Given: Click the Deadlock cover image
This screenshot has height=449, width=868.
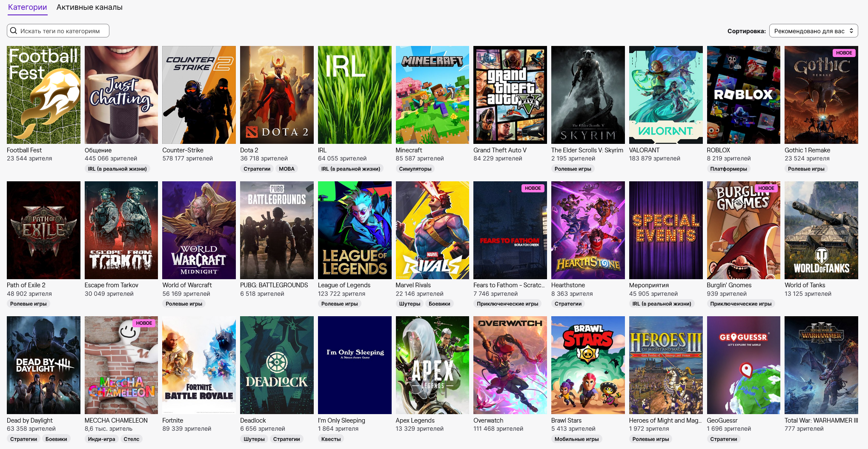Looking at the screenshot, I should click(x=277, y=365).
